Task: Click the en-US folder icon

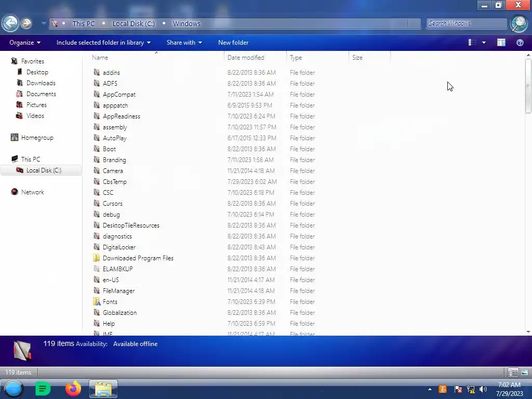Action: 97,280
